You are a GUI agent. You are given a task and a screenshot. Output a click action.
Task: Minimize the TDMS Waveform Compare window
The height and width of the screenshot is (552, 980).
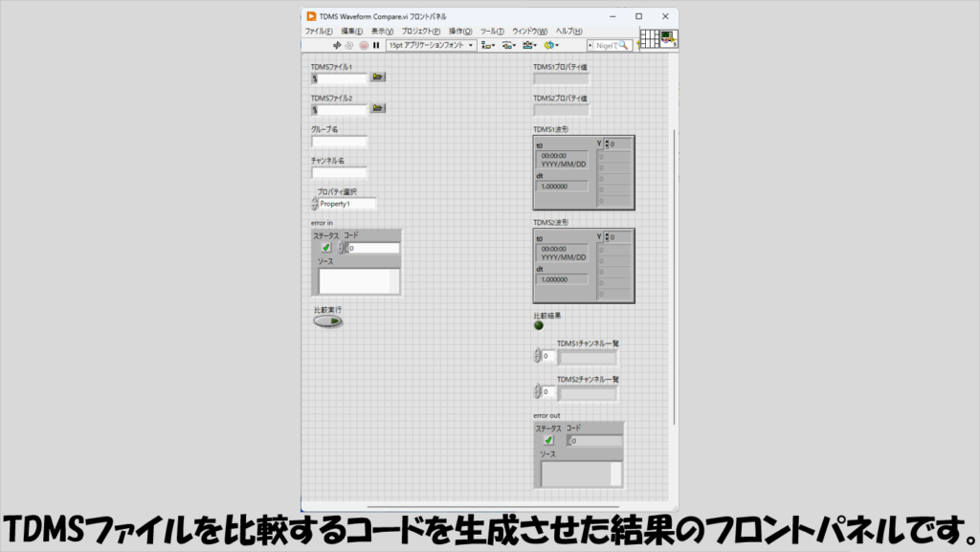point(612,16)
